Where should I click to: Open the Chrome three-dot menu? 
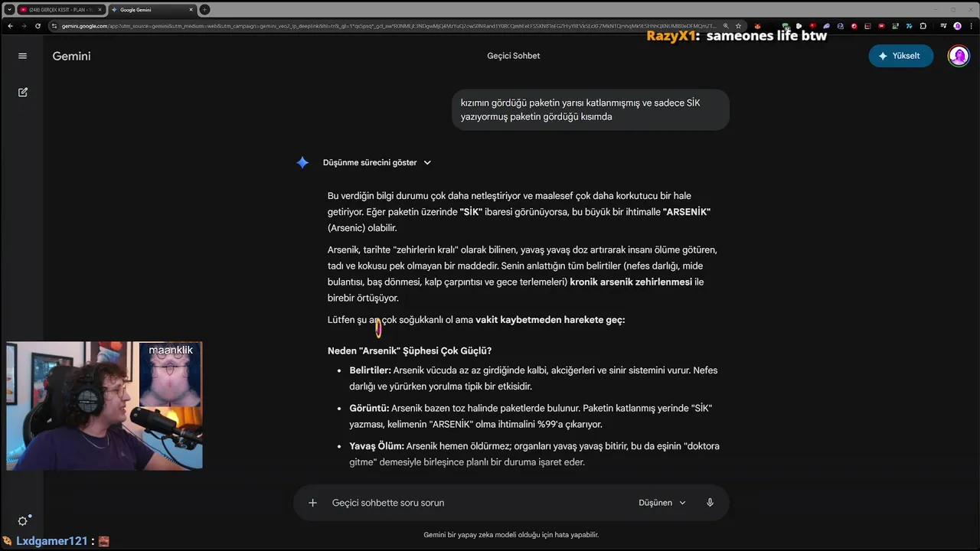pyautogui.click(x=971, y=26)
